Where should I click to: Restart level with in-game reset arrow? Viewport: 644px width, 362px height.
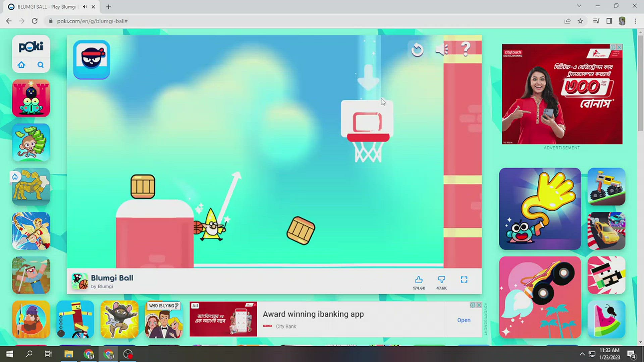(x=417, y=50)
